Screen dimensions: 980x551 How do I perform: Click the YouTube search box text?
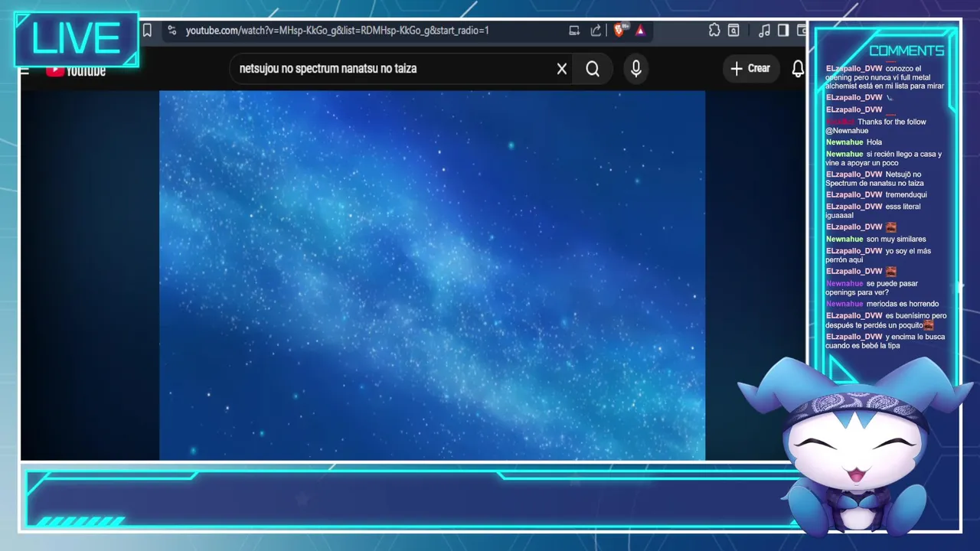point(328,68)
